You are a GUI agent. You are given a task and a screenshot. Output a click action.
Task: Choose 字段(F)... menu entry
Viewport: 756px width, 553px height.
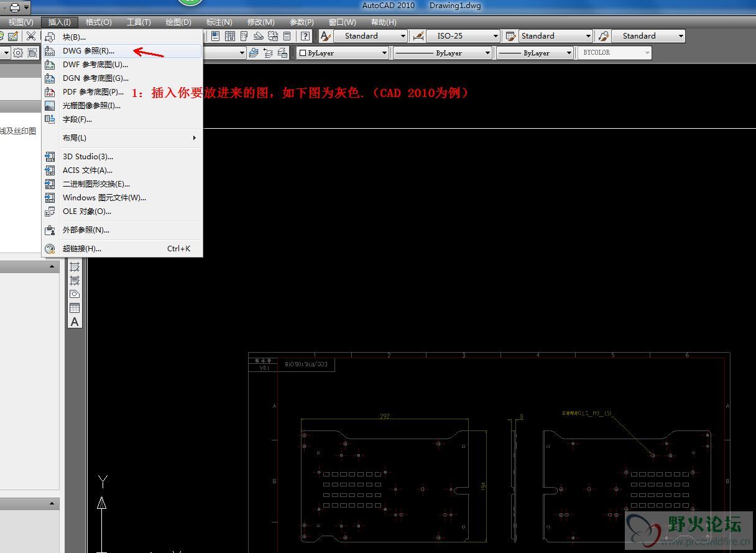pyautogui.click(x=122, y=119)
